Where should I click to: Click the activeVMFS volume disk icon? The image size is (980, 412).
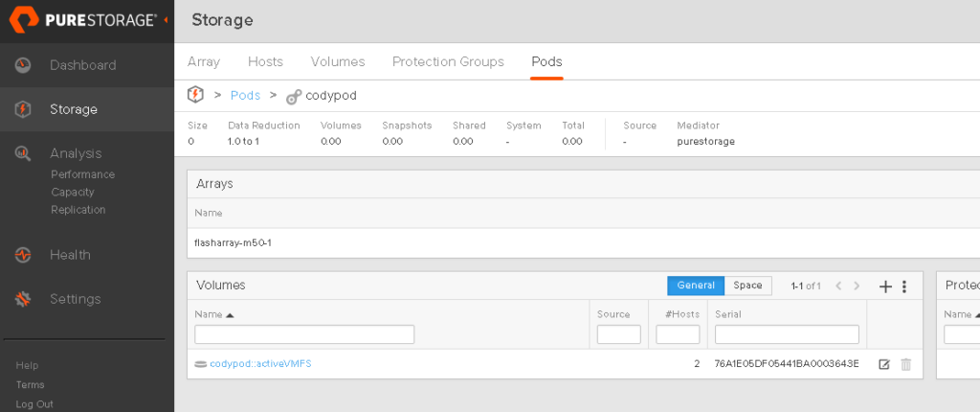(x=201, y=364)
